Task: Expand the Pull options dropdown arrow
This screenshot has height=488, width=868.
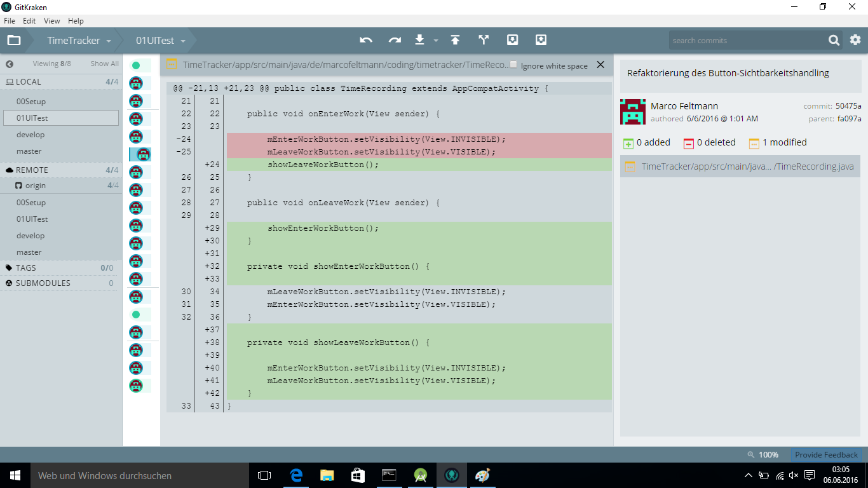Action: tap(436, 41)
